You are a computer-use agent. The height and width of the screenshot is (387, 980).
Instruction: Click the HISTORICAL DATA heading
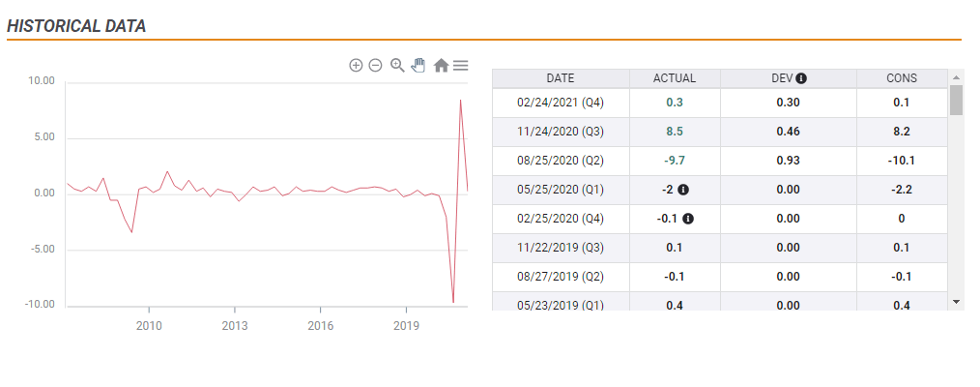[76, 26]
